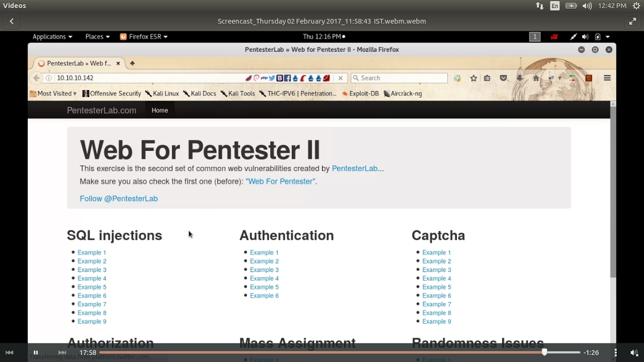The image size is (644, 362).
Task: Open Kali Tools bookmark
Action: coord(238,94)
